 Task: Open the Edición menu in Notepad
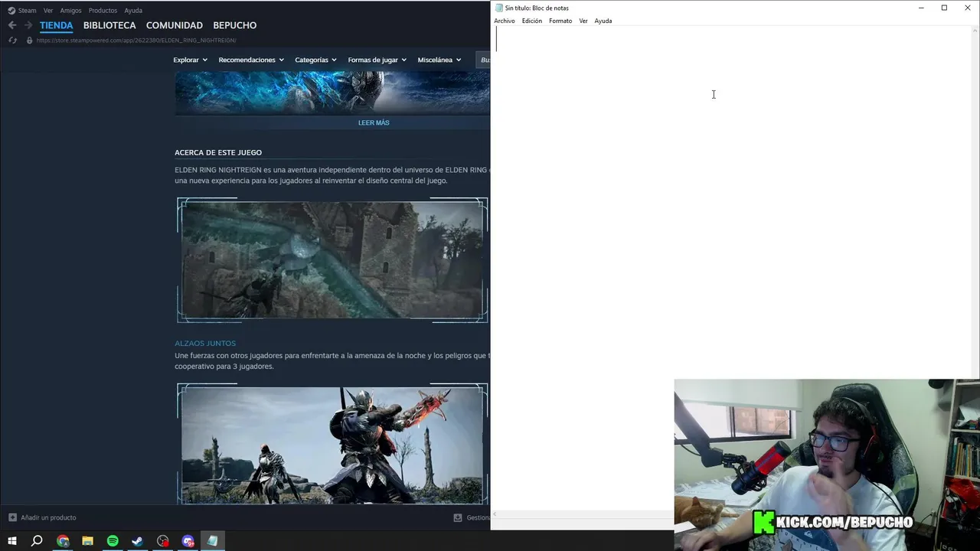(x=532, y=21)
